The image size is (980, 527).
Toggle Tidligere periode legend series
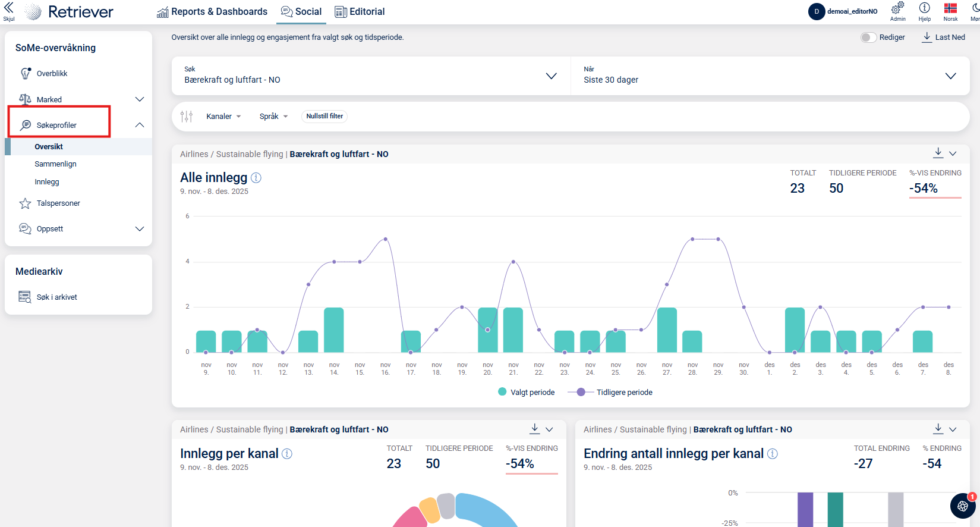610,393
